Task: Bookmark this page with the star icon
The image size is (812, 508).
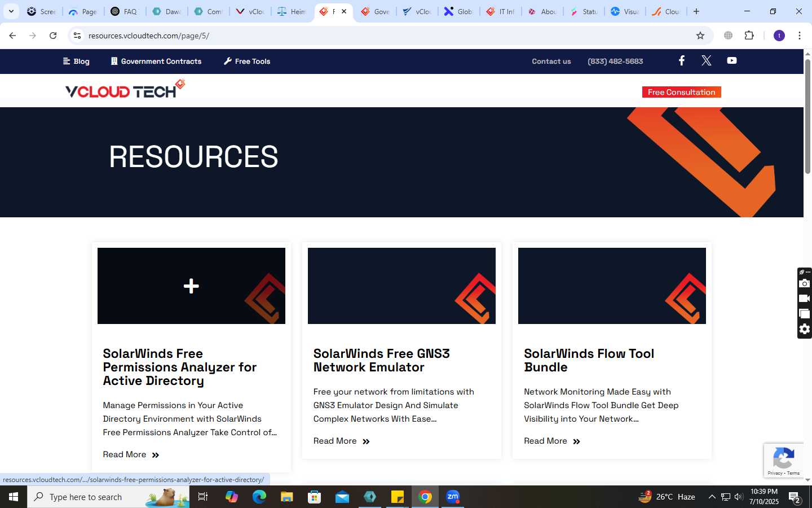Action: [x=700, y=36]
